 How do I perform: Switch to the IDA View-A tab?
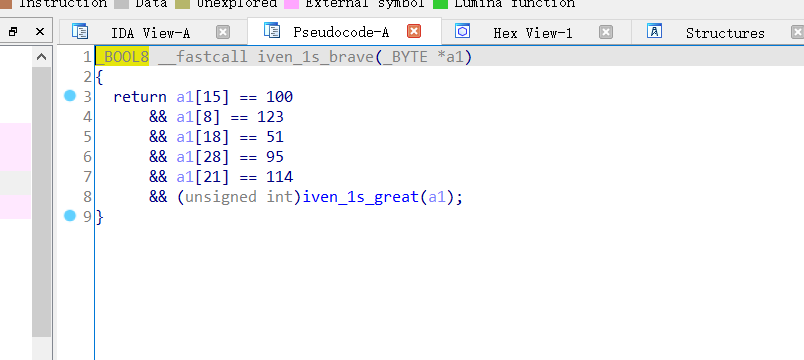150,33
